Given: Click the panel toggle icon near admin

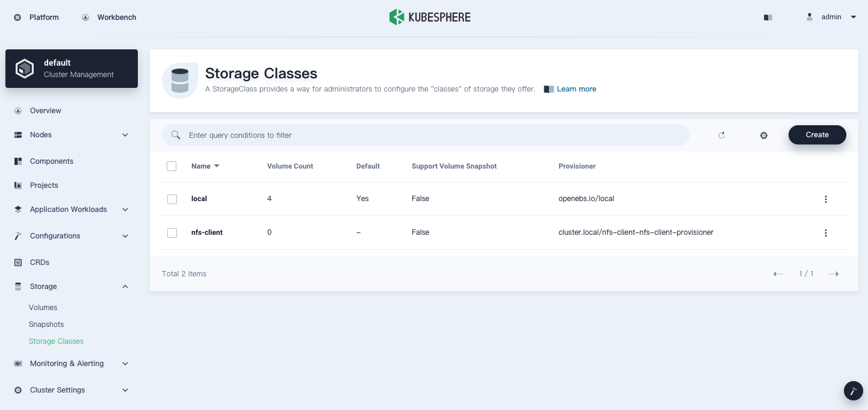Looking at the screenshot, I should (x=768, y=17).
